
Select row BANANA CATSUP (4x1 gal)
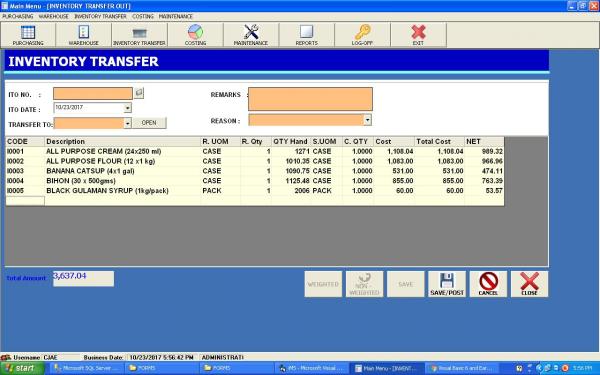255,171
